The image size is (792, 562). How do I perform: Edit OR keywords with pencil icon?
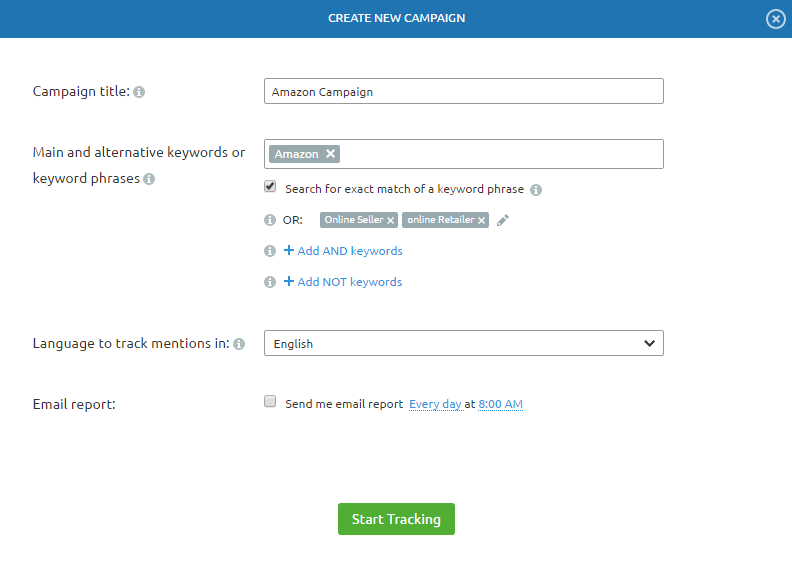[x=503, y=220]
